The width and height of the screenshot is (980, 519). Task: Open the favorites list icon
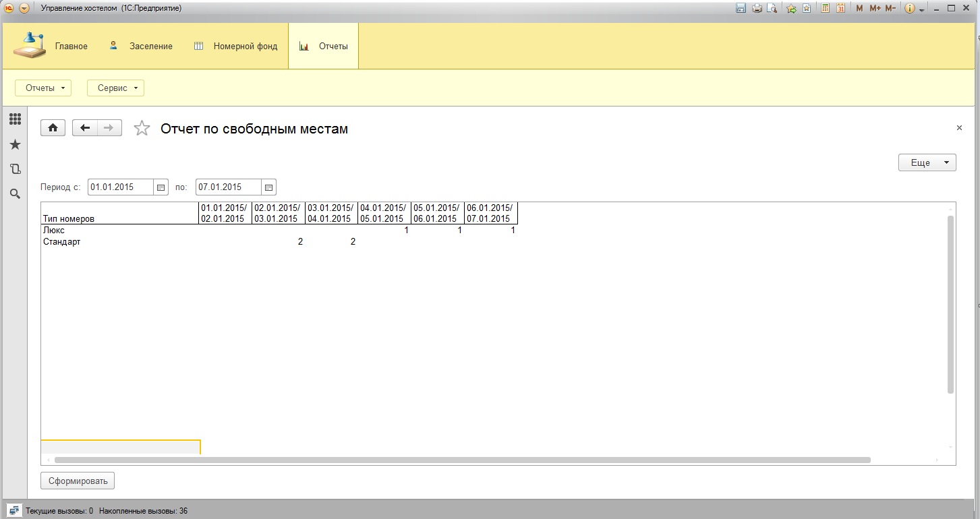point(806,8)
